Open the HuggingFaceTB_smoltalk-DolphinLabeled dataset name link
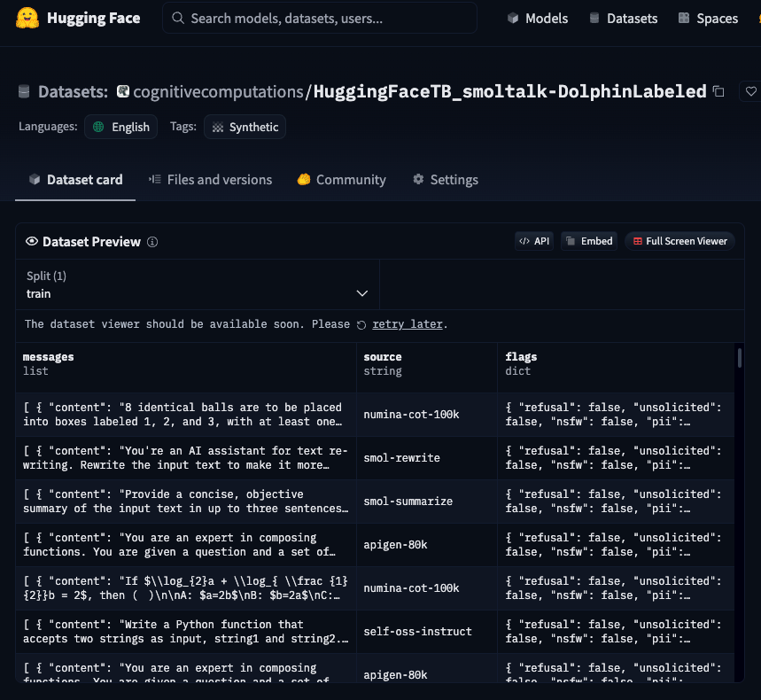 point(510,91)
